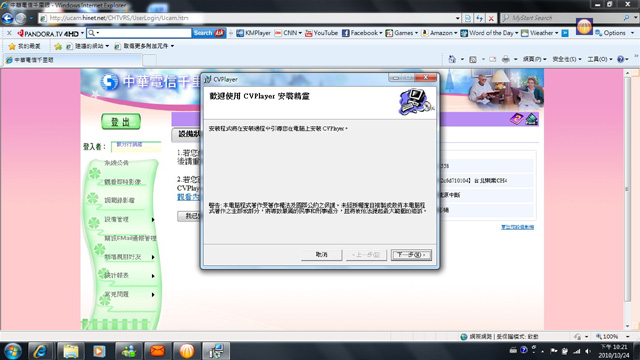Screen dimensions: 640x360
Task: Click the installer icon in taskbar
Action: click(x=216, y=351)
